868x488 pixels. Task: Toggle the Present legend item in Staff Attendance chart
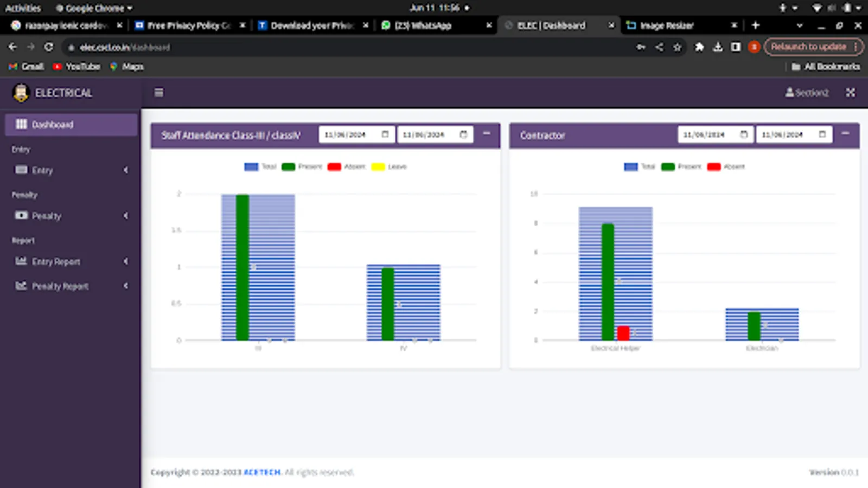pos(302,166)
